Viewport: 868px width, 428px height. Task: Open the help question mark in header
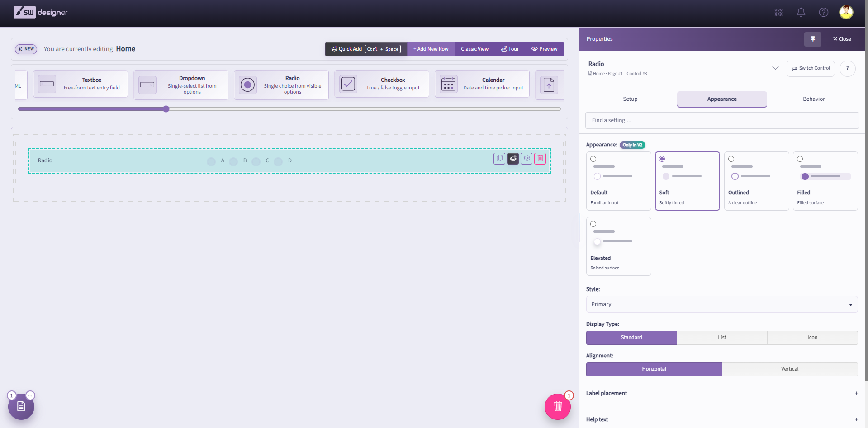click(x=824, y=13)
